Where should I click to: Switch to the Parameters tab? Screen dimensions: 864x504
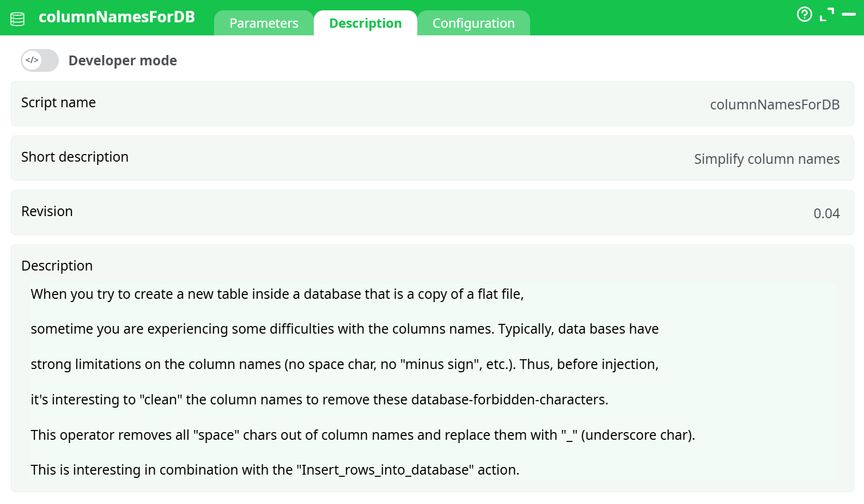(x=264, y=23)
